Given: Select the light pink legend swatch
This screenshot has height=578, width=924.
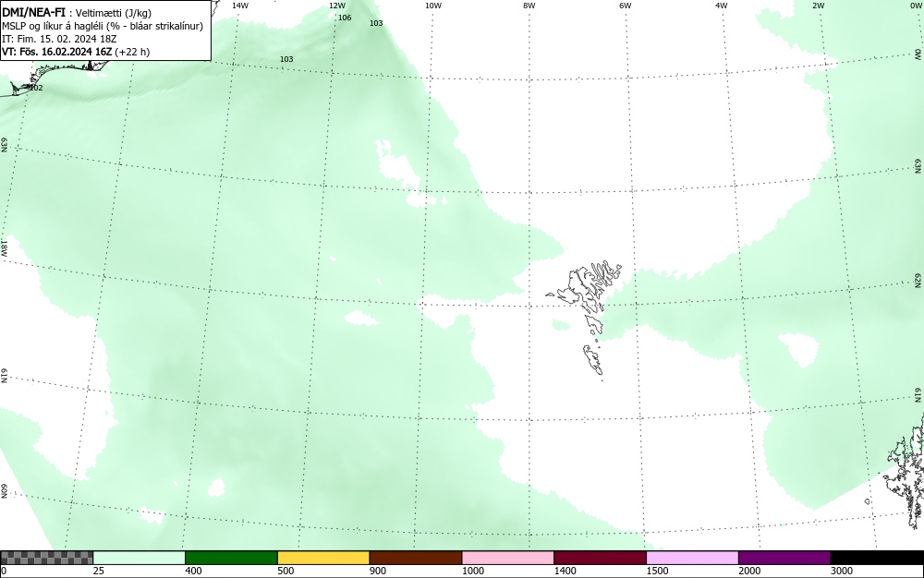Looking at the screenshot, I should click(x=508, y=558).
